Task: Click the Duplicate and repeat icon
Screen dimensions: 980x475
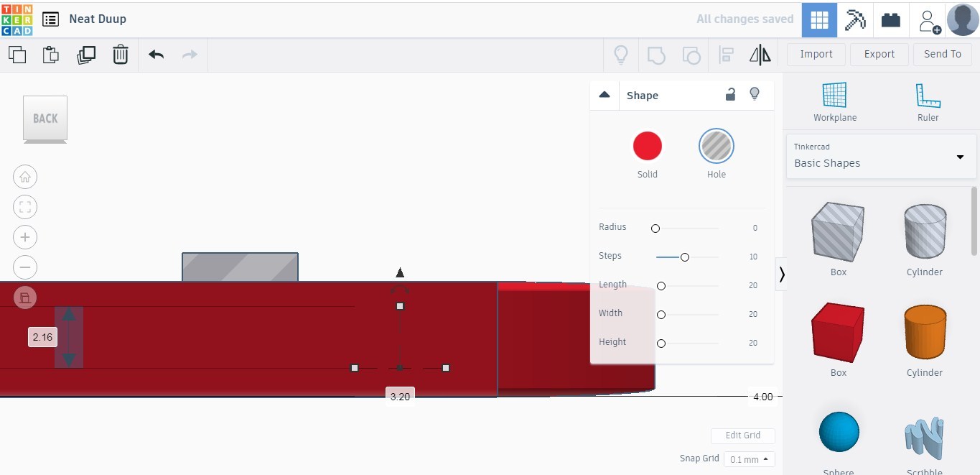Action: pyautogui.click(x=85, y=55)
